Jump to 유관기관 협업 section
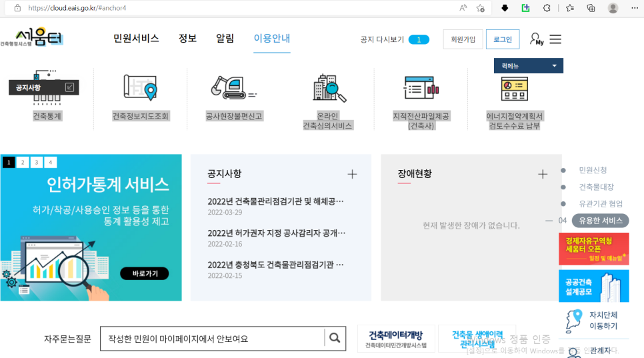The height and width of the screenshot is (358, 644). click(x=601, y=203)
